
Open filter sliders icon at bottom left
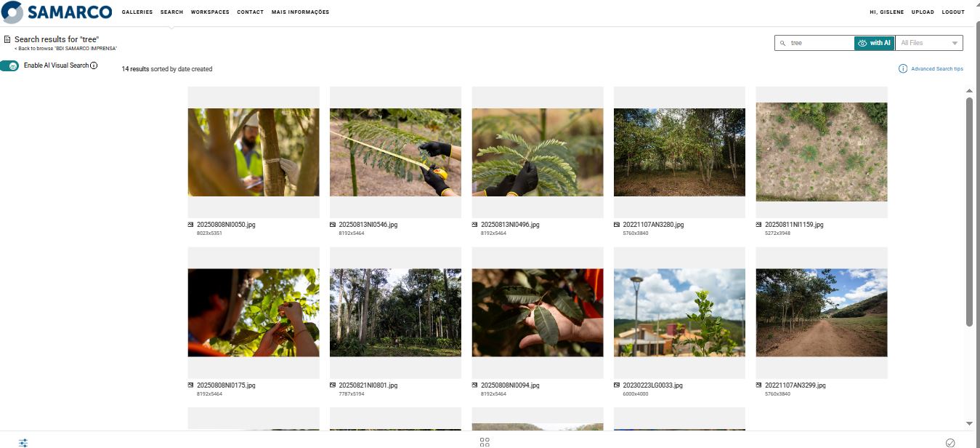tap(23, 442)
